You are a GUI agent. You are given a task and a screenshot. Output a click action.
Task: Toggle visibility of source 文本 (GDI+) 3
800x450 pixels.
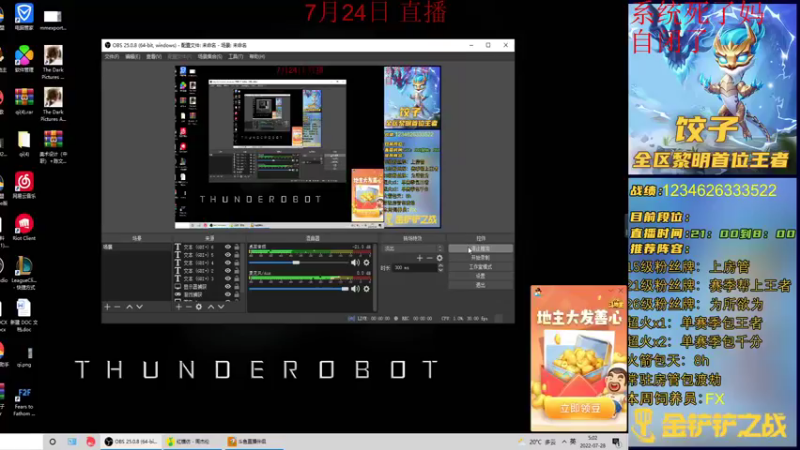pyautogui.click(x=228, y=279)
